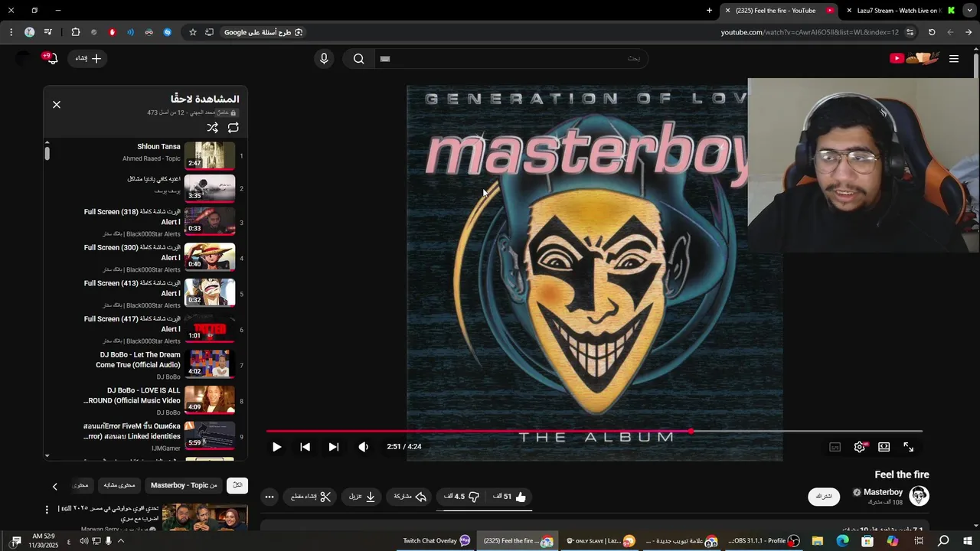This screenshot has height=551, width=980.
Task: Open Full Screen (300) alert video
Action: click(145, 258)
